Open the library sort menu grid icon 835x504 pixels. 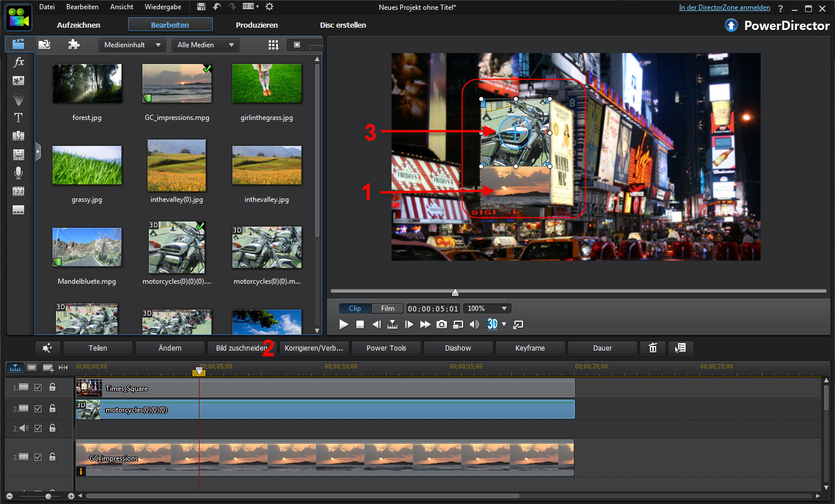tap(273, 45)
